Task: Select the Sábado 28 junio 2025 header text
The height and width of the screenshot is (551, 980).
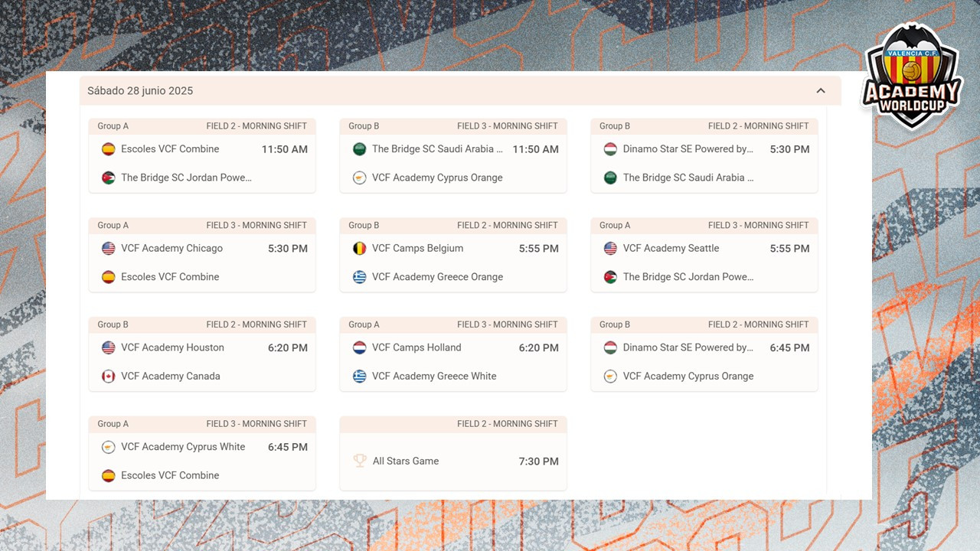Action: tap(140, 91)
